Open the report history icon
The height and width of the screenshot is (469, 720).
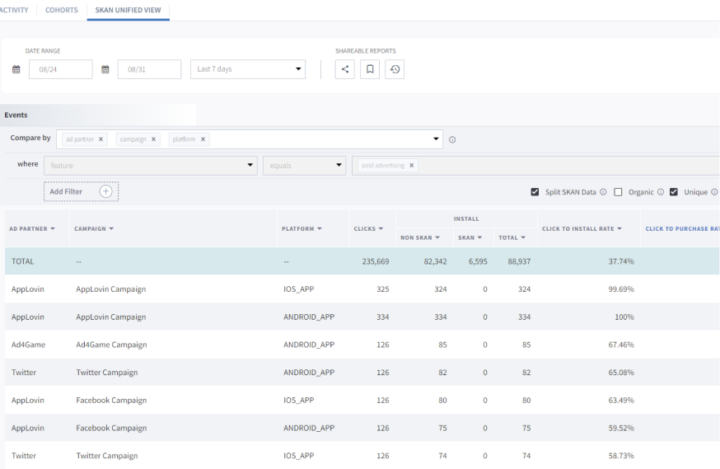point(394,70)
